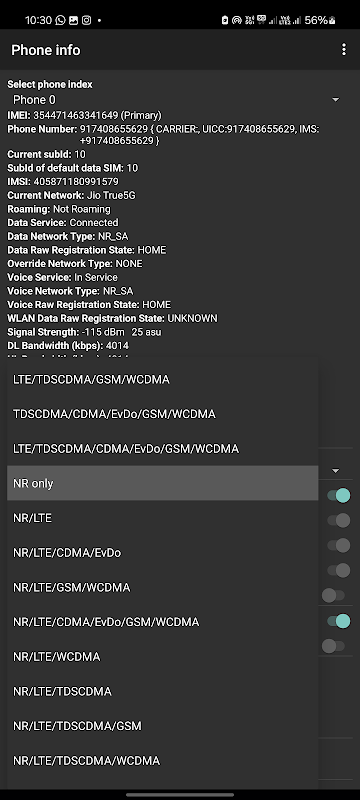
Task: Choose NR only network mode
Action: tap(163, 483)
